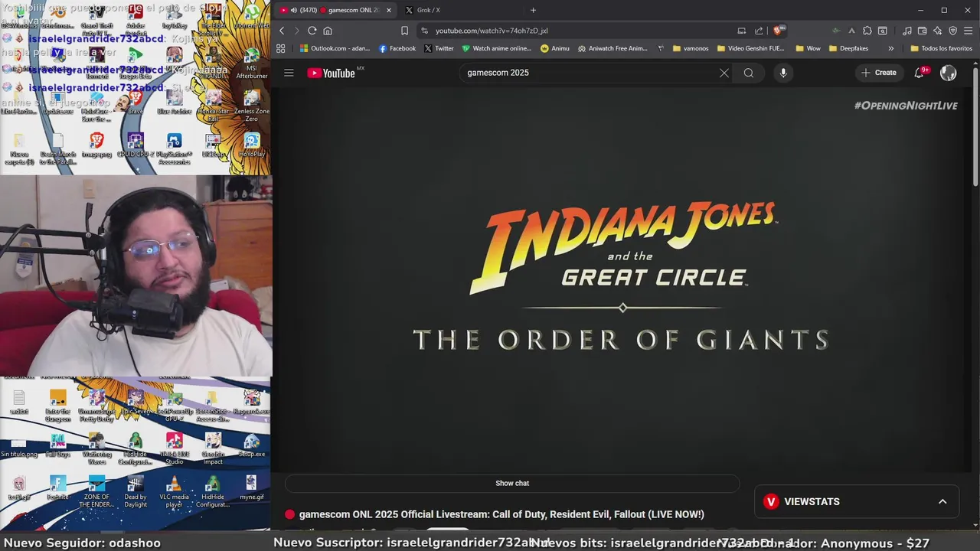This screenshot has height=551, width=980.
Task: Open the Wow bookmark folder
Action: pyautogui.click(x=808, y=48)
